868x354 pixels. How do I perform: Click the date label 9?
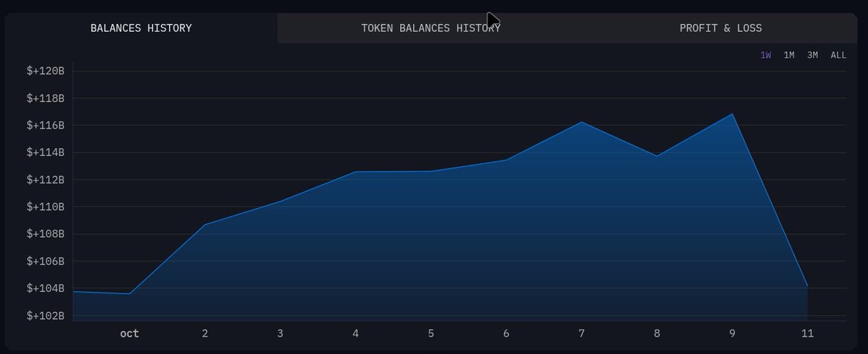click(x=732, y=334)
